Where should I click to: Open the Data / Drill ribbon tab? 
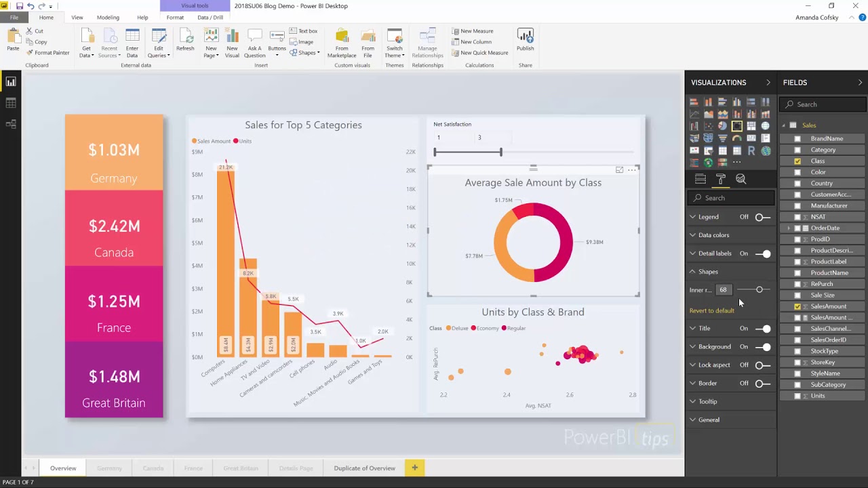210,18
